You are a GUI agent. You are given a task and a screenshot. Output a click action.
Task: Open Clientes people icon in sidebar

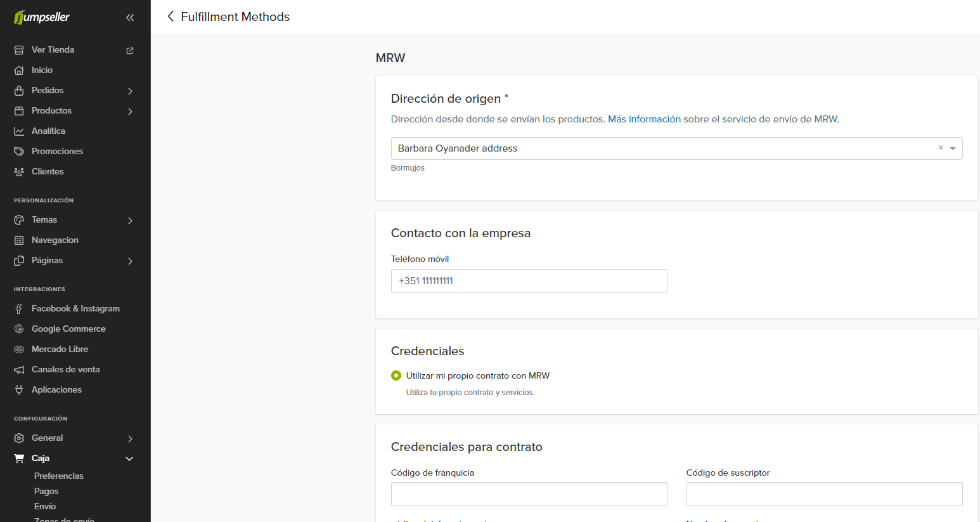19,172
